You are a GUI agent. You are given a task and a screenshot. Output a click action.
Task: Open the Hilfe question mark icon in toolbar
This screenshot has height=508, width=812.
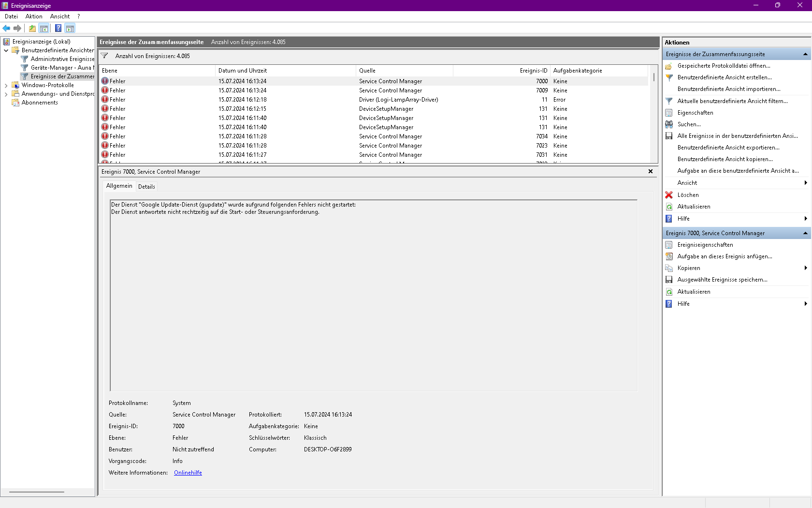click(58, 28)
